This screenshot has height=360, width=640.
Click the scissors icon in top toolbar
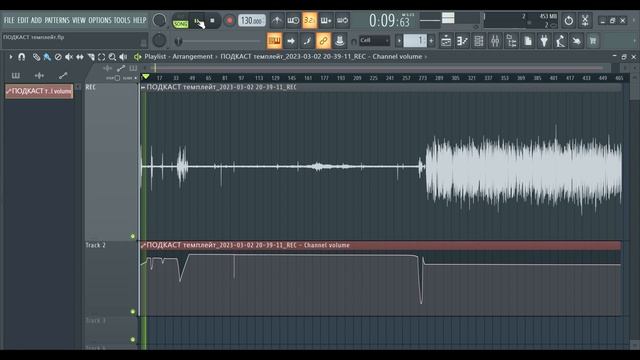pos(585,20)
